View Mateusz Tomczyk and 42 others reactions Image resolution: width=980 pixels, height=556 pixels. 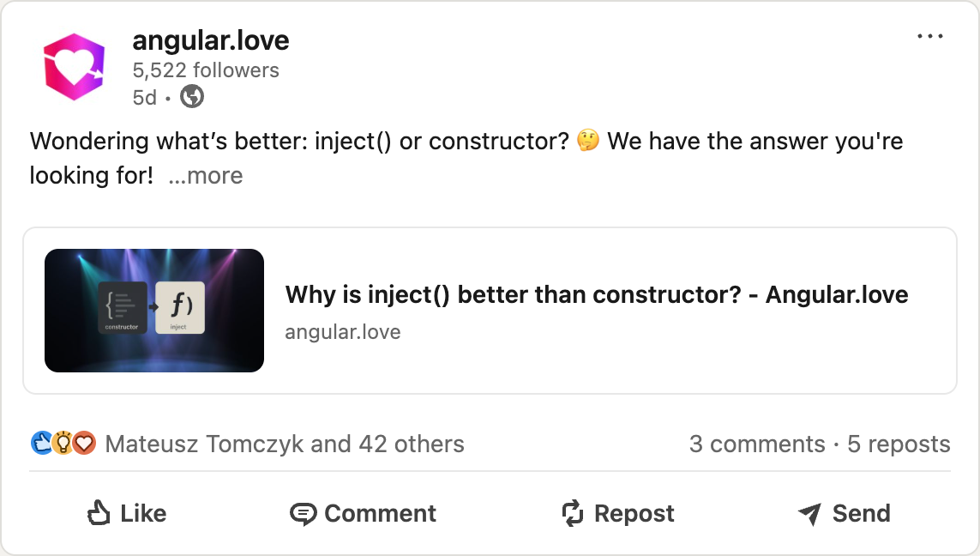(x=285, y=444)
